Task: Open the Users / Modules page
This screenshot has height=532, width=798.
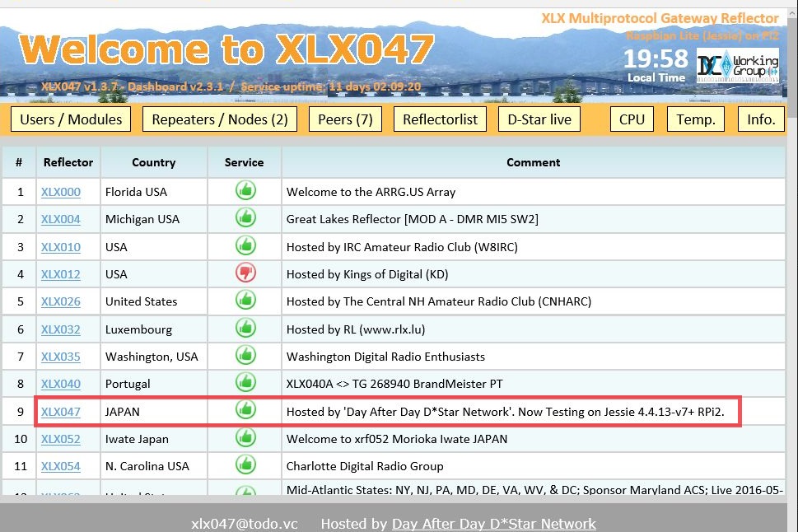Action: 70,119
